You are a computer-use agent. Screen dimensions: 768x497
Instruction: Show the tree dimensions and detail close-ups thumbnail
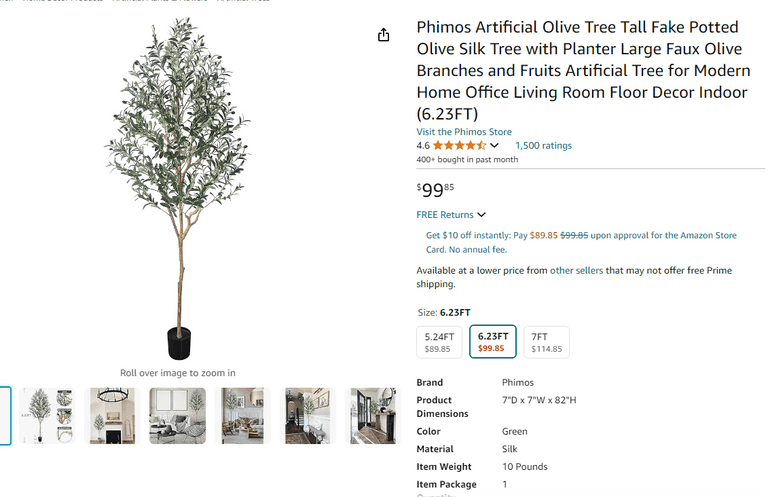point(47,415)
